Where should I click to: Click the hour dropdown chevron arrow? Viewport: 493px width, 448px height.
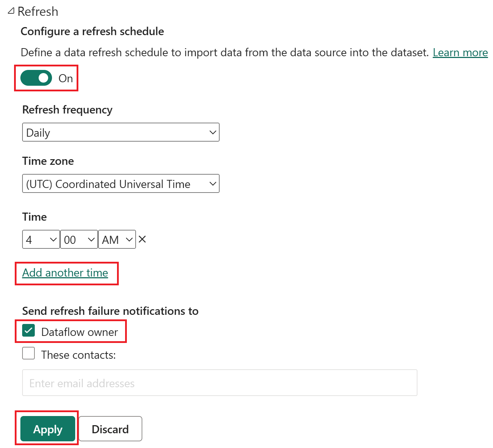(x=53, y=239)
